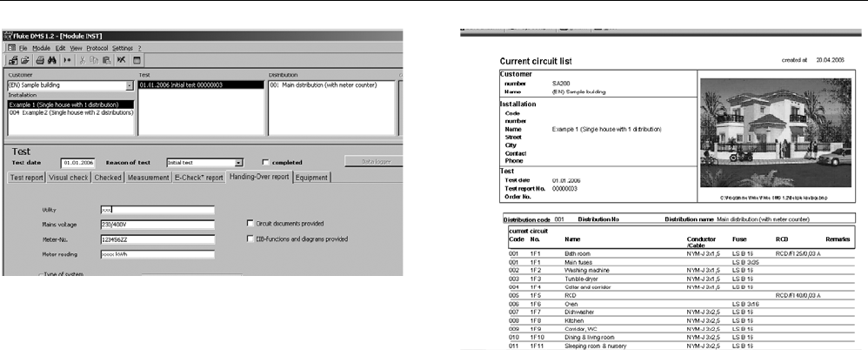Check 'EIB-functions and diagrams provided'
This screenshot has width=868, height=350.
pos(250,239)
